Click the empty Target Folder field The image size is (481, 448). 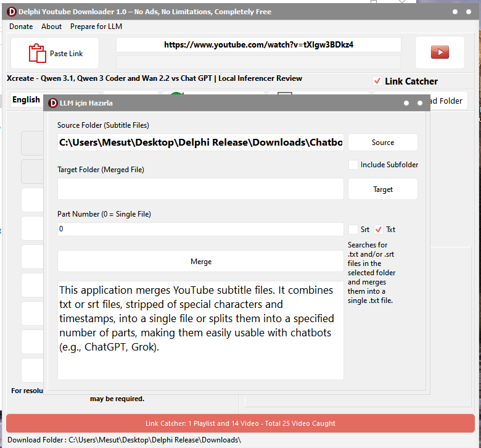[200, 189]
